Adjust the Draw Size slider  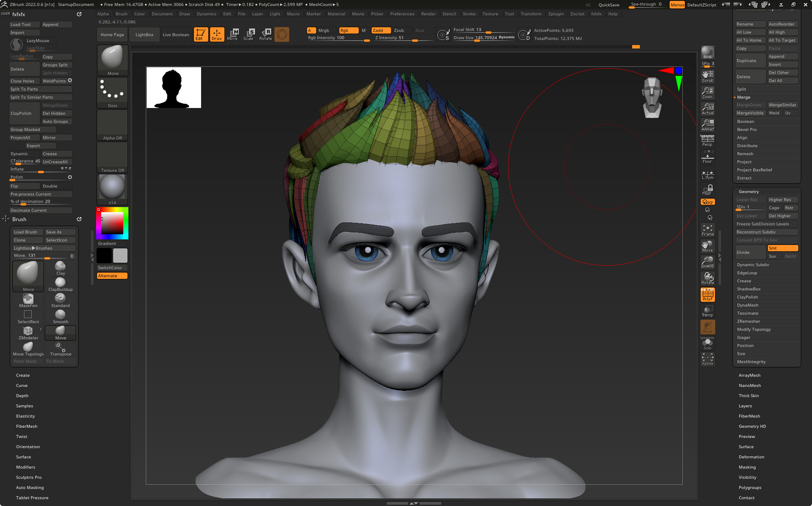484,38
